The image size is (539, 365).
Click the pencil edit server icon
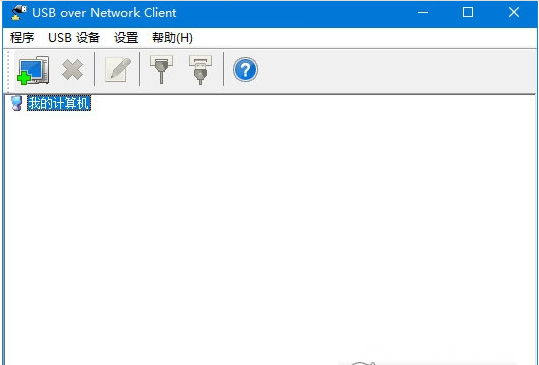tap(118, 70)
